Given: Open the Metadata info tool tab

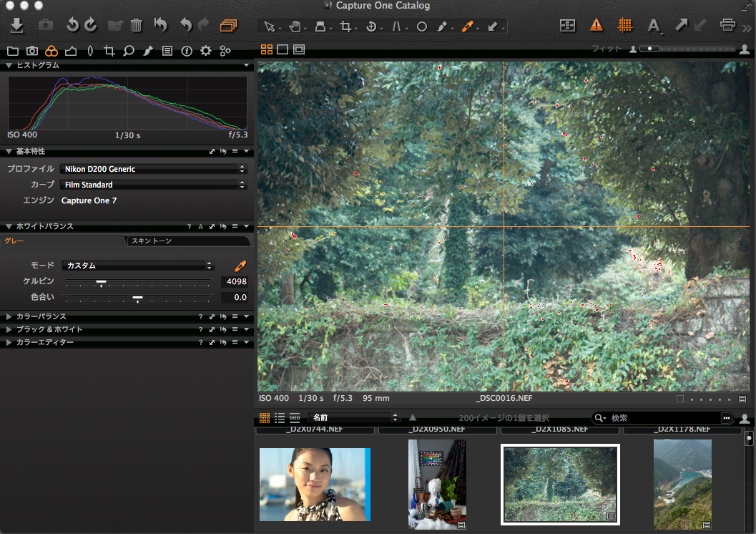Looking at the screenshot, I should (x=187, y=51).
